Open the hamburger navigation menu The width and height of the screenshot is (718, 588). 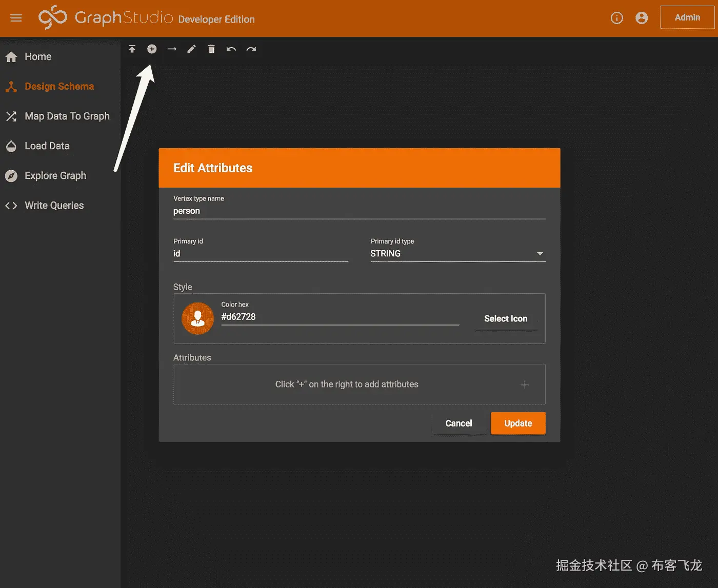tap(16, 18)
